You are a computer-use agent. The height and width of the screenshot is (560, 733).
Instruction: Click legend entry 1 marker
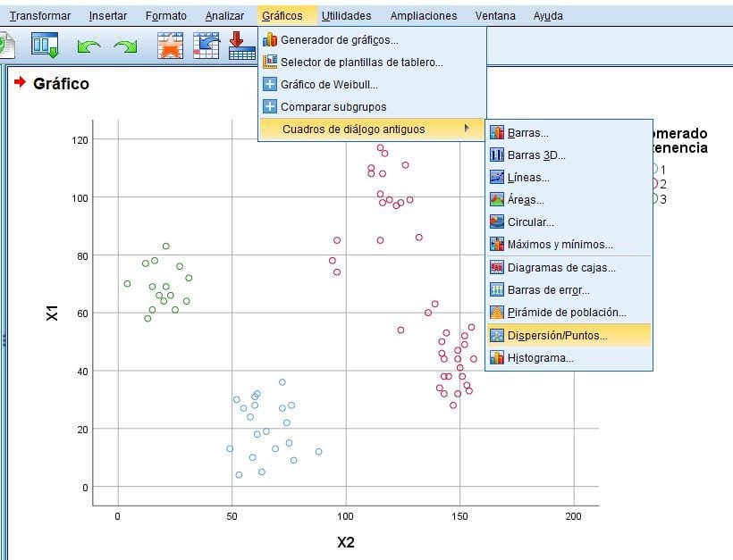(653, 169)
